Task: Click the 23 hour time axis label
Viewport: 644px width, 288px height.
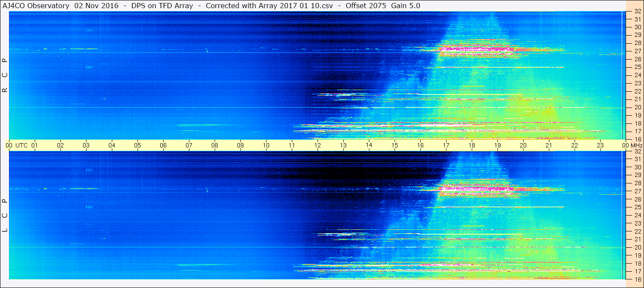Action: (x=600, y=146)
